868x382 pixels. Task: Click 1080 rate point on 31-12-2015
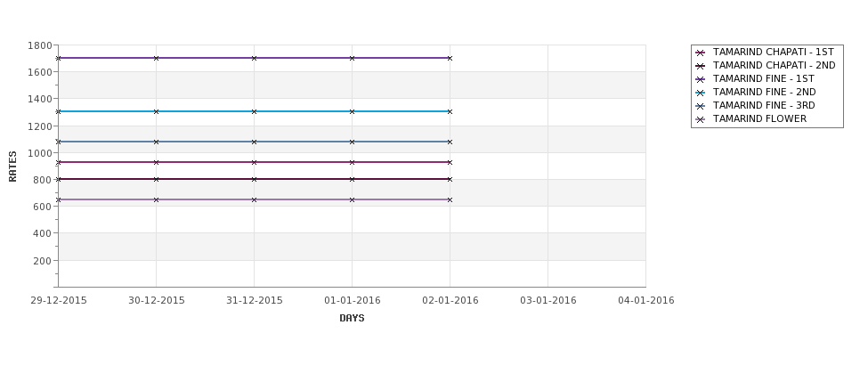click(x=254, y=142)
